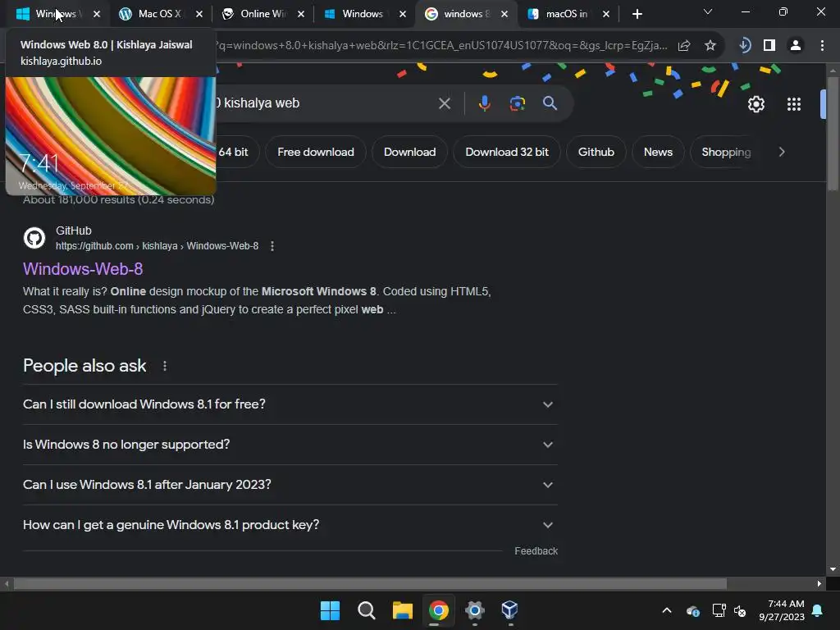The image size is (840, 630).
Task: Show more filter chips with right arrow
Action: [x=782, y=152]
